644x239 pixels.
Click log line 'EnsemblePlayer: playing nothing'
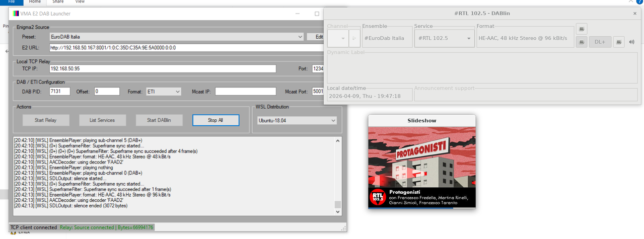[x=65, y=168]
